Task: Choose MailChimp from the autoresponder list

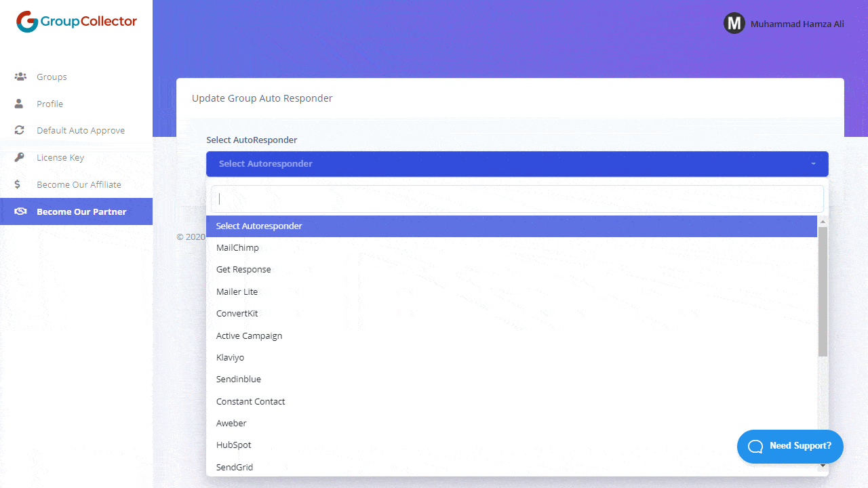Action: [x=237, y=248]
